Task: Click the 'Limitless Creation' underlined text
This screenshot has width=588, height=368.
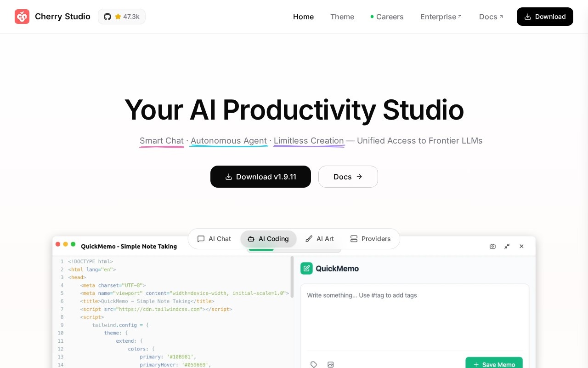Action: pos(309,141)
